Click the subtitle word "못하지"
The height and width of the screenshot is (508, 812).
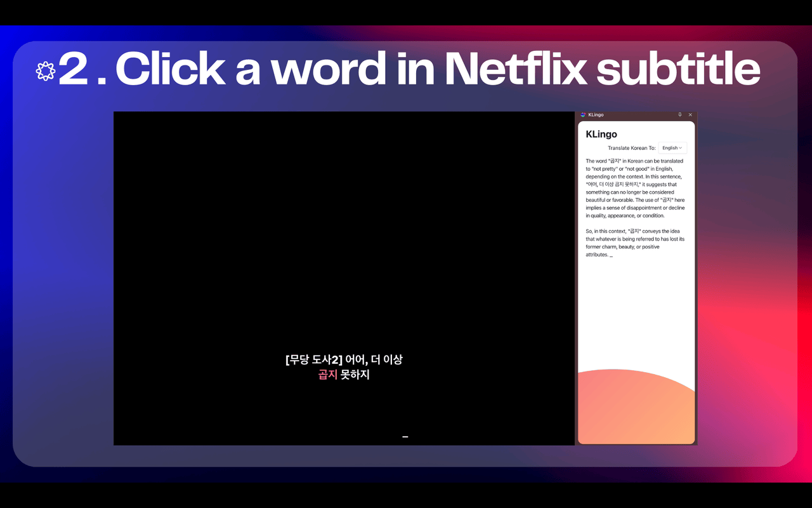click(355, 375)
